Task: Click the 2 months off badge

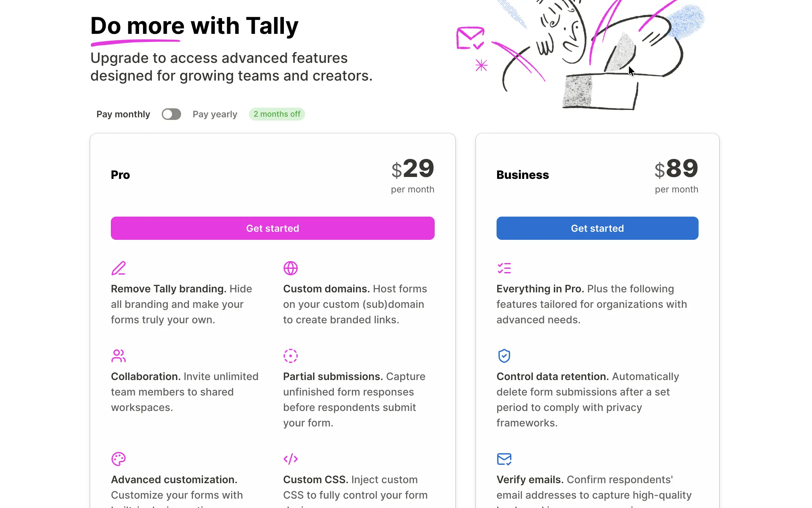Action: point(277,114)
